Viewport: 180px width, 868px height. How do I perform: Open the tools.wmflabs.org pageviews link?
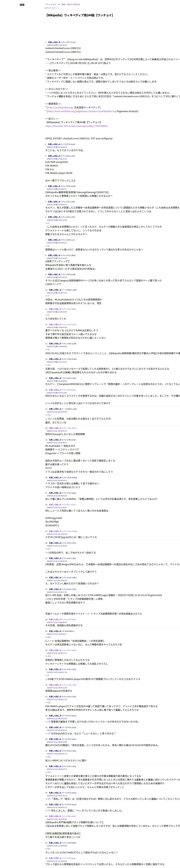[x=82, y=111]
